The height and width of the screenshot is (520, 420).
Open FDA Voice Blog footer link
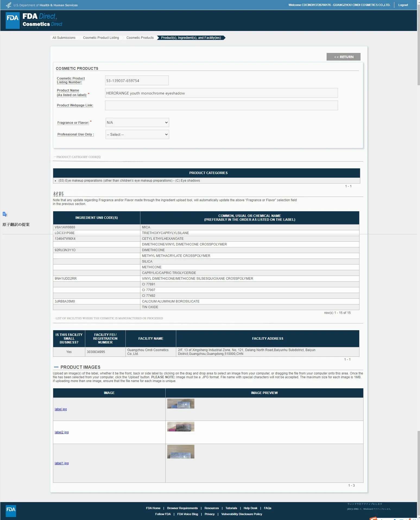[188, 514]
